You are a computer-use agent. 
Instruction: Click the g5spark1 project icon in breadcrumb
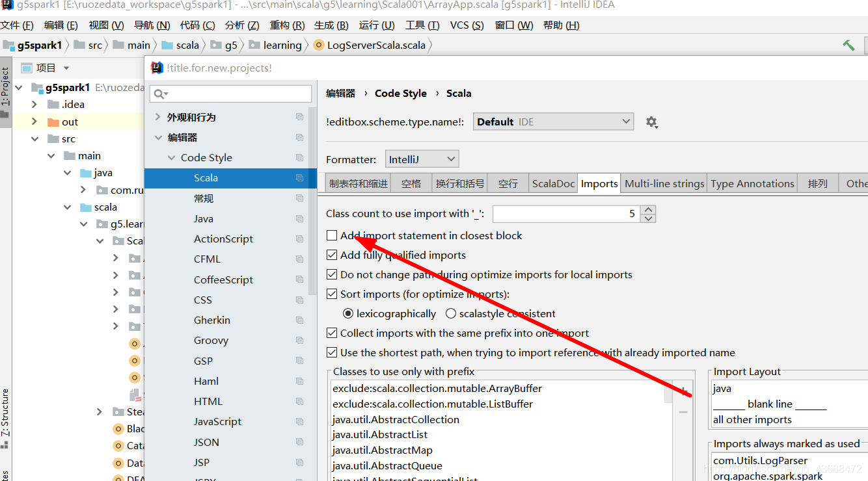[x=8, y=45]
